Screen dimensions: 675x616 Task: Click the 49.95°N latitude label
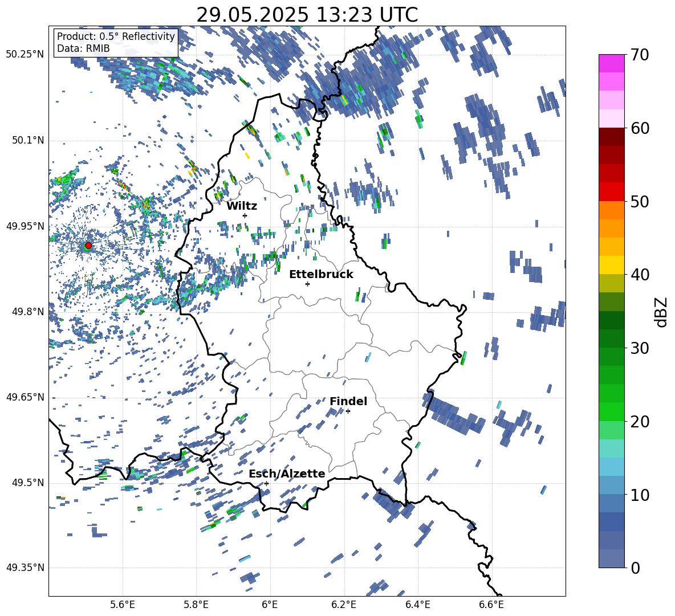pos(25,226)
